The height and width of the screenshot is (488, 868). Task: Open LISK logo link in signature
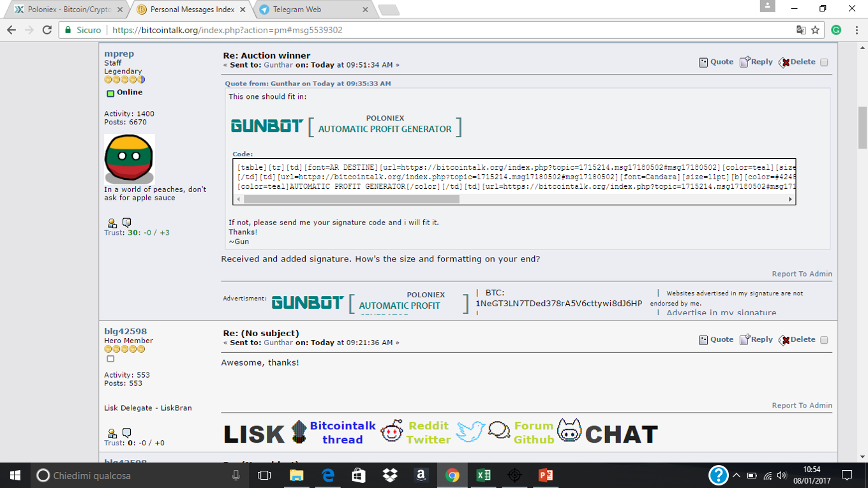click(x=253, y=434)
